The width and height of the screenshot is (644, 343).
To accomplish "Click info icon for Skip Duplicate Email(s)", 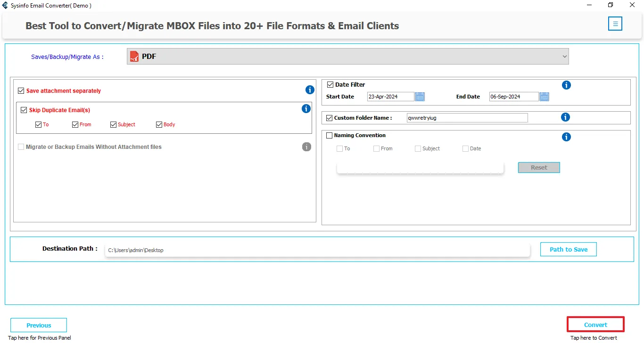I will coord(306,109).
